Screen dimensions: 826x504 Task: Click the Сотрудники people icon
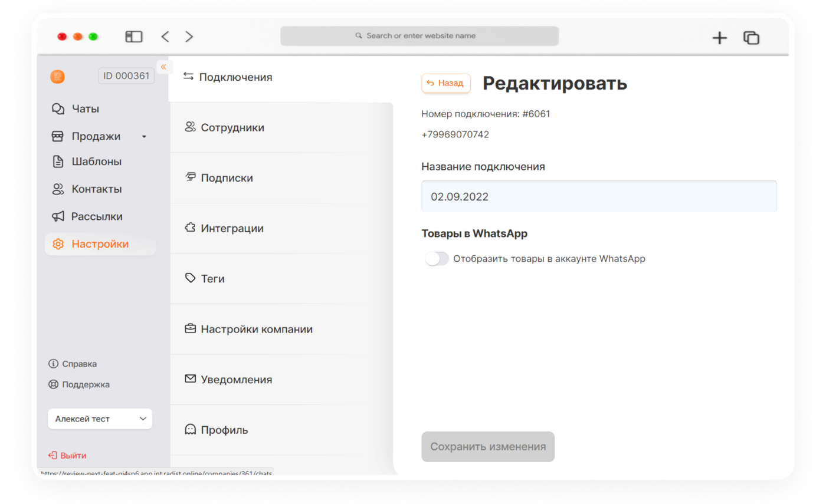[x=190, y=127]
